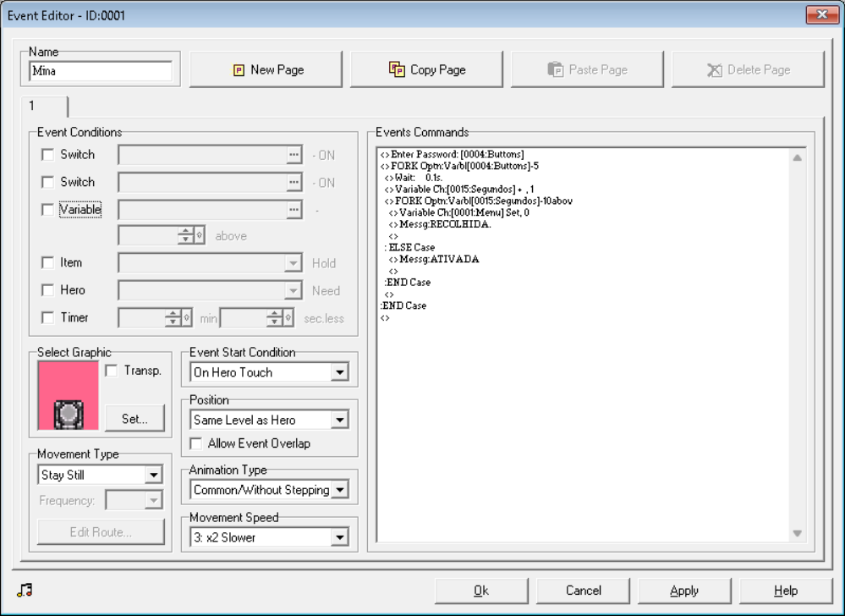Click Set... to choose graphic

click(x=134, y=419)
